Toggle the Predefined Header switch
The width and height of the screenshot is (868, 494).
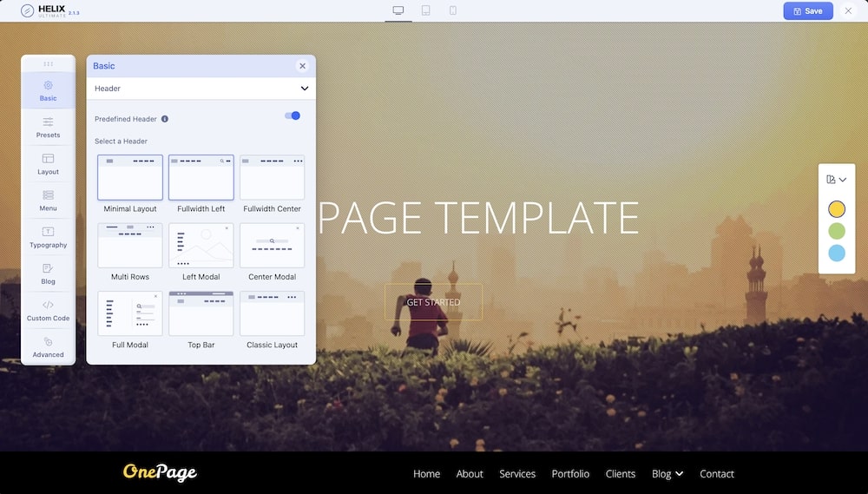coord(293,115)
